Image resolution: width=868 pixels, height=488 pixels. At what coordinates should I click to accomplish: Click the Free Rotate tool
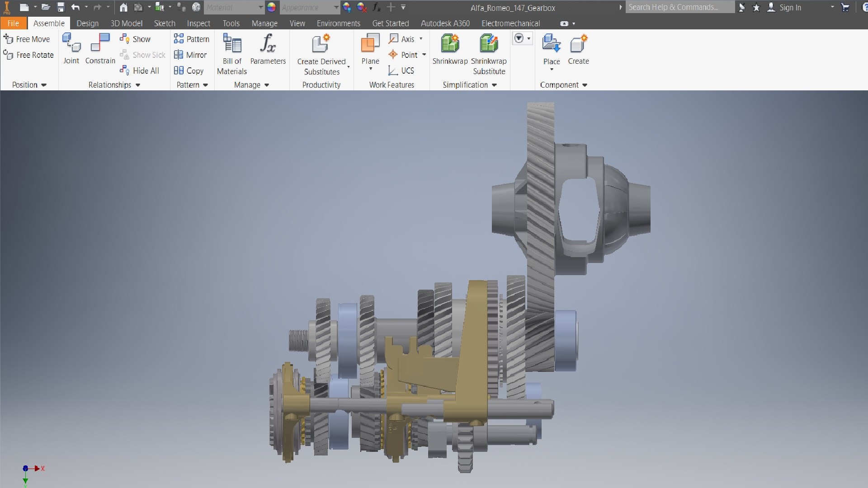(x=28, y=55)
